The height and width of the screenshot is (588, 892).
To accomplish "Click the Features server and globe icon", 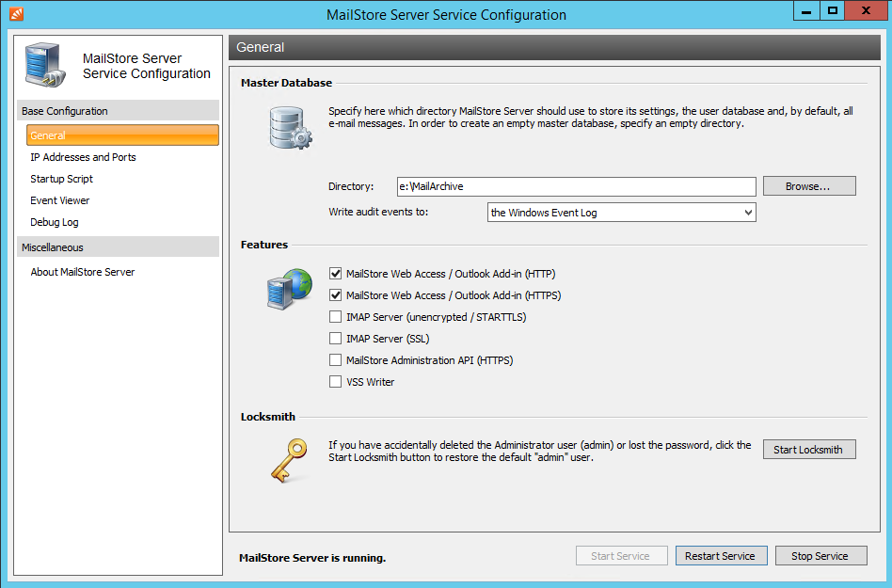I will [290, 289].
